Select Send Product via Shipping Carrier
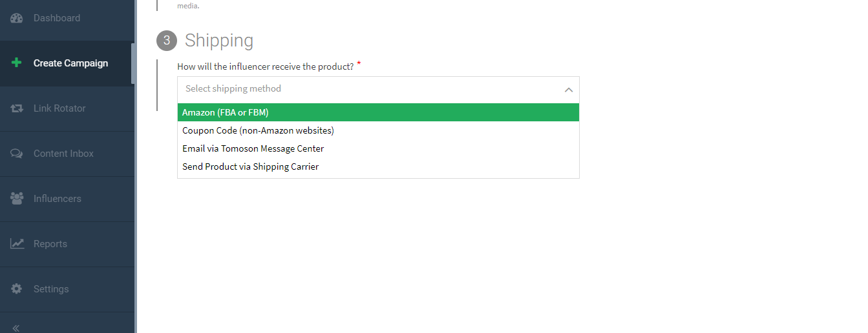Viewport: 868px width, 333px height. click(250, 166)
